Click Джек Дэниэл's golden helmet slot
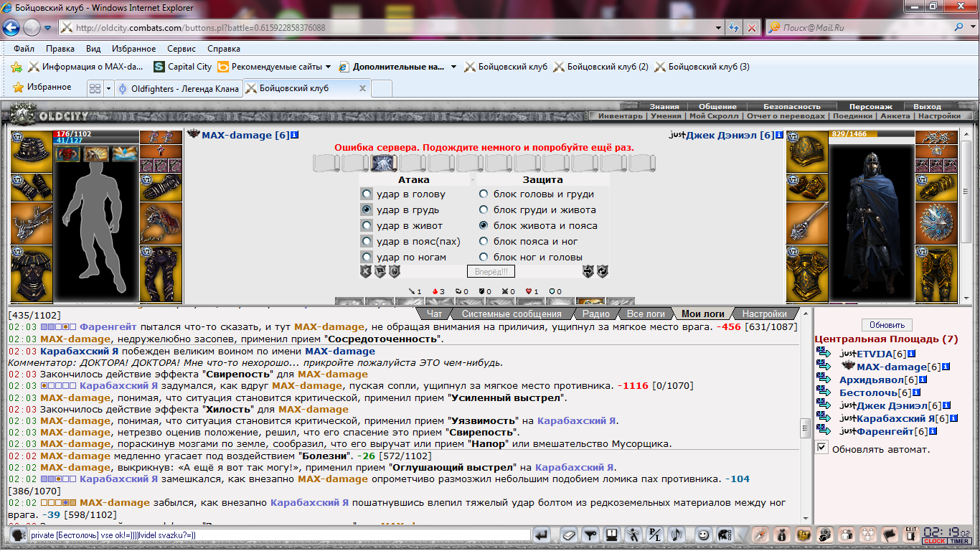The image size is (980, 551). 806,151
